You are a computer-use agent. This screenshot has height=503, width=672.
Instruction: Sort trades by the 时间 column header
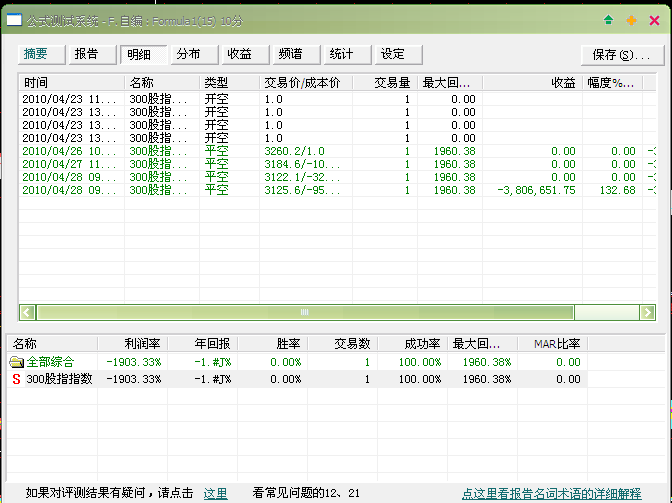[x=70, y=83]
